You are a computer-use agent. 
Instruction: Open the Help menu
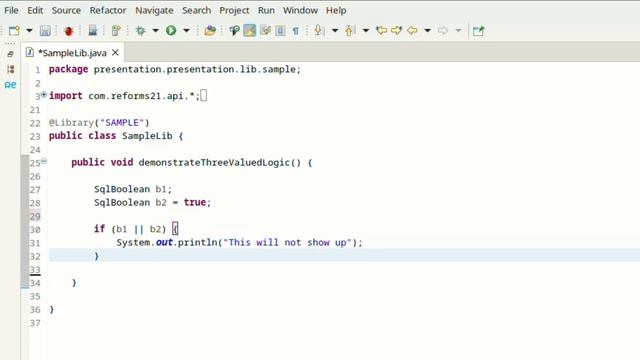(x=336, y=10)
